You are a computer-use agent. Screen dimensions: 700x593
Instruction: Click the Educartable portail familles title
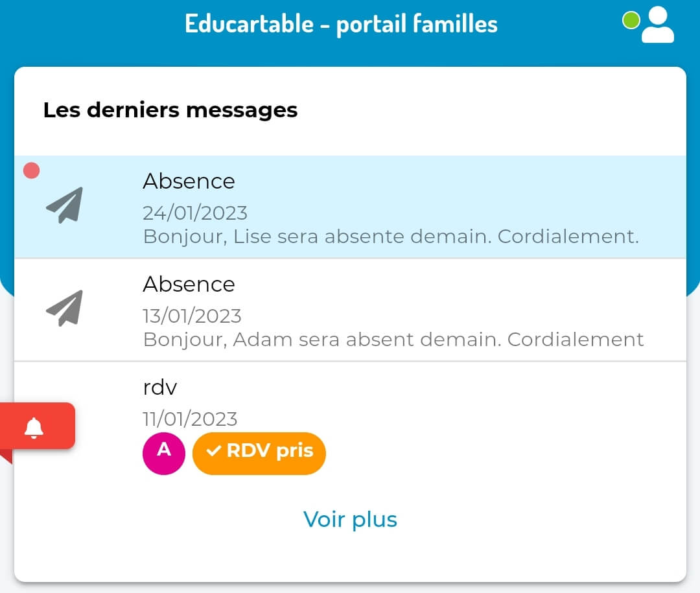[341, 24]
